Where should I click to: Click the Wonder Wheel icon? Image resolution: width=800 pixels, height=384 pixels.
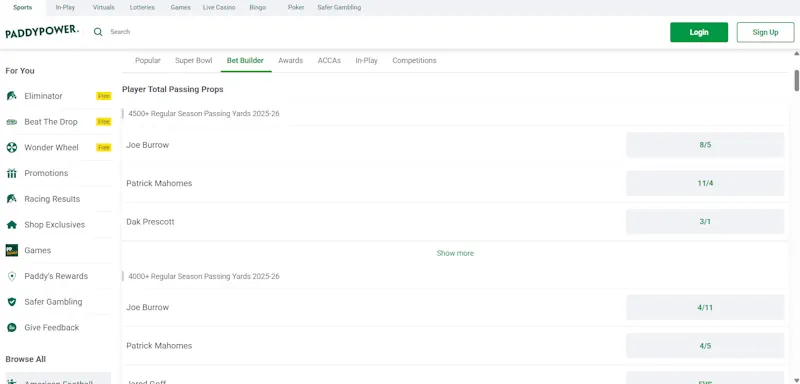coord(11,147)
